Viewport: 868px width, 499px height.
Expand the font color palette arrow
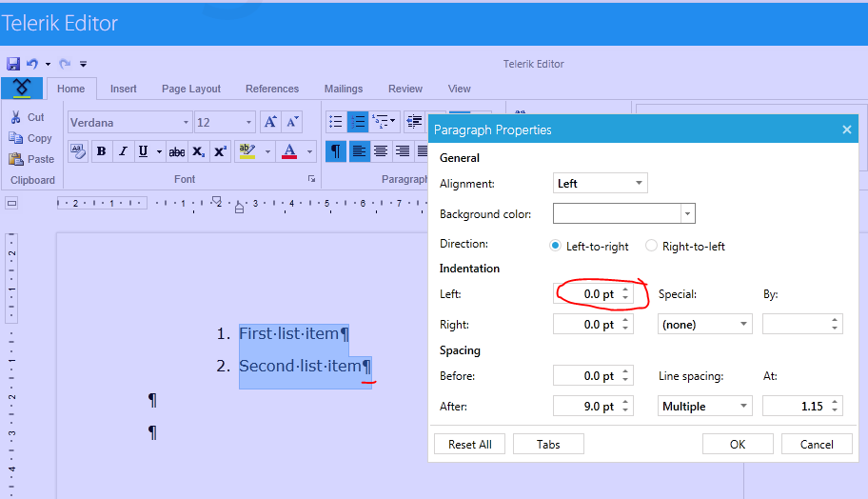309,151
